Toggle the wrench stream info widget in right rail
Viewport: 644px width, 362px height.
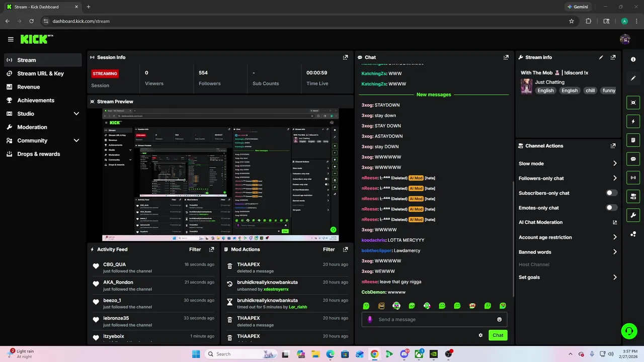click(x=633, y=215)
